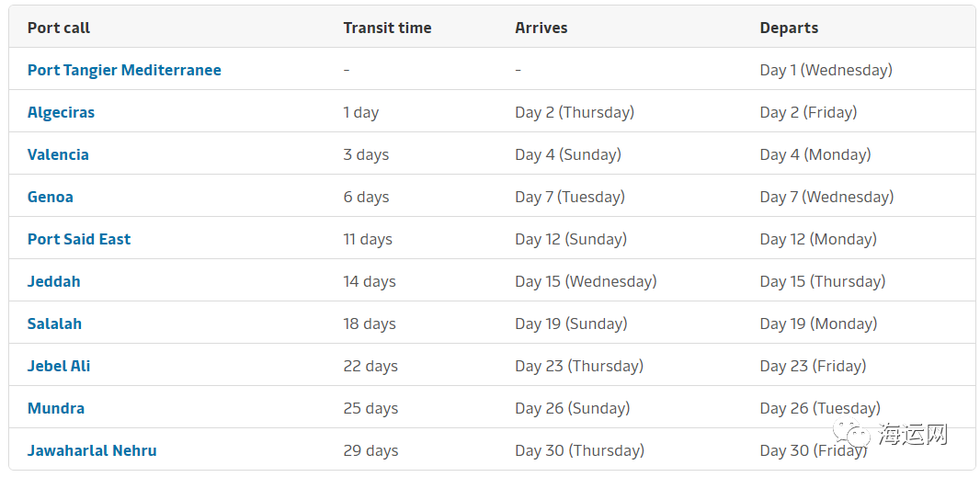Click Day 26 (Tuesday) departure cell
Screen dimensions: 980x477
(820, 408)
